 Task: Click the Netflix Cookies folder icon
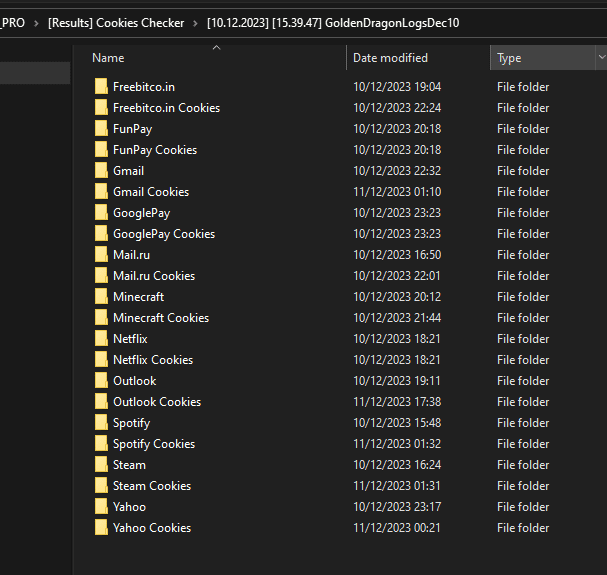point(101,360)
